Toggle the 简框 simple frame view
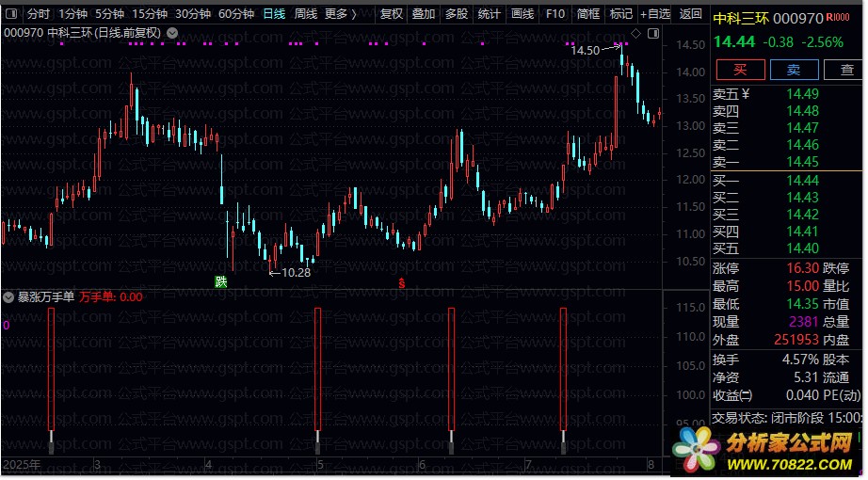The width and height of the screenshot is (868, 480). (x=587, y=13)
